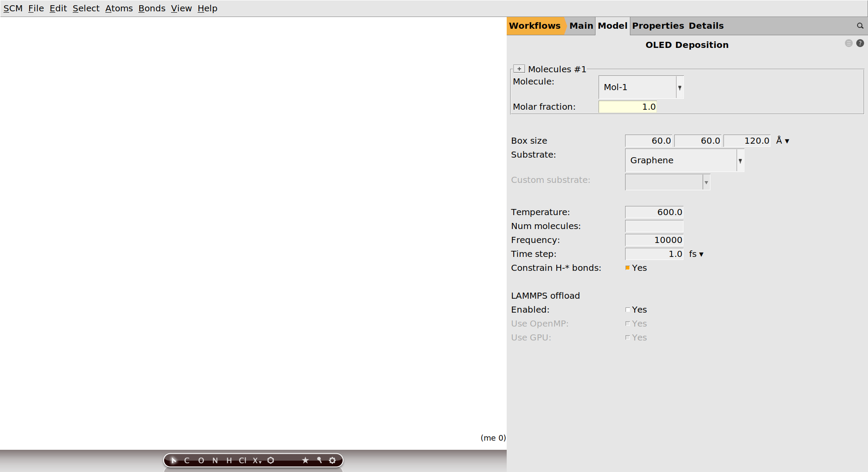Switch to the Main tab

[x=581, y=26]
